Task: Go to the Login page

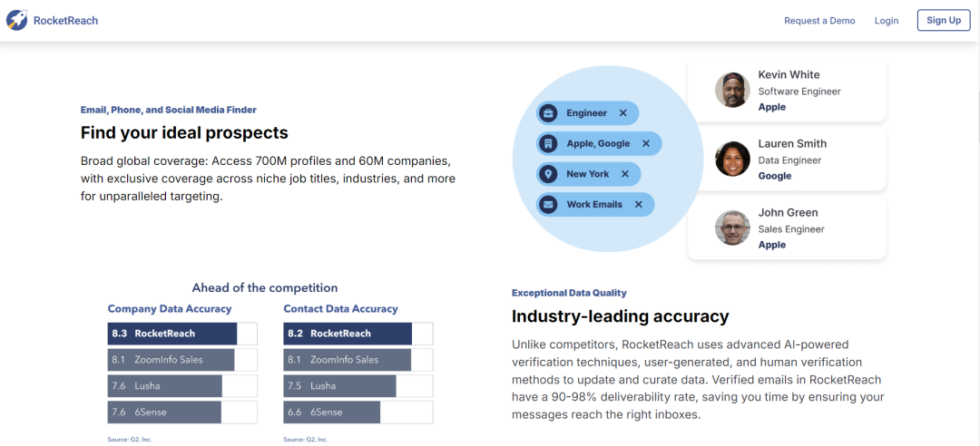Action: (x=887, y=21)
